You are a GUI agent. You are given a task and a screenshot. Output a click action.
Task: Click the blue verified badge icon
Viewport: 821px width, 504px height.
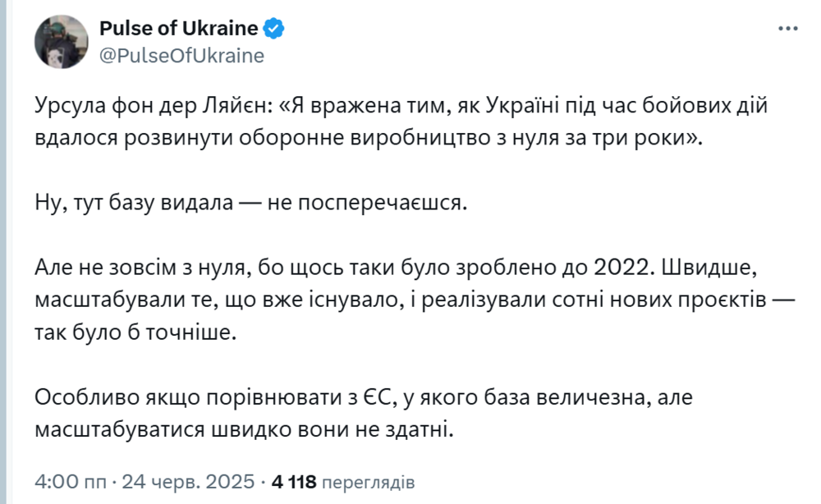pyautogui.click(x=275, y=30)
